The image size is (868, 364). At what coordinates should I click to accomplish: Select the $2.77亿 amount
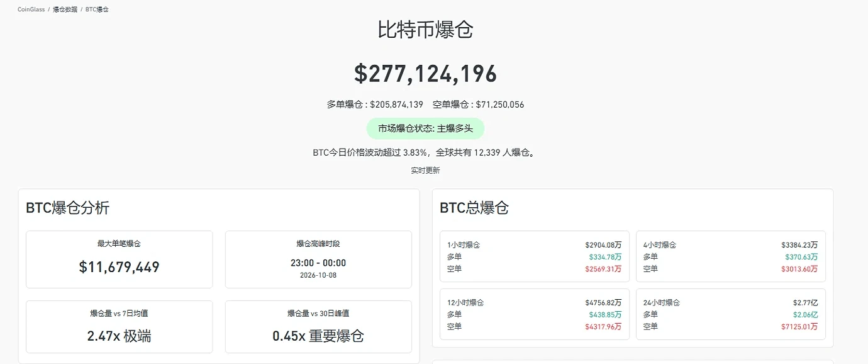click(806, 303)
